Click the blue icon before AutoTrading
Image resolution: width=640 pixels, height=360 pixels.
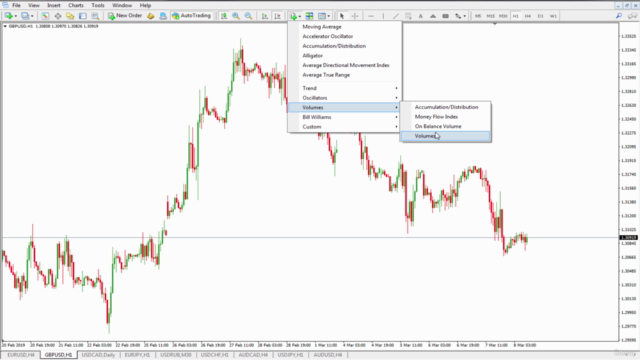point(163,16)
